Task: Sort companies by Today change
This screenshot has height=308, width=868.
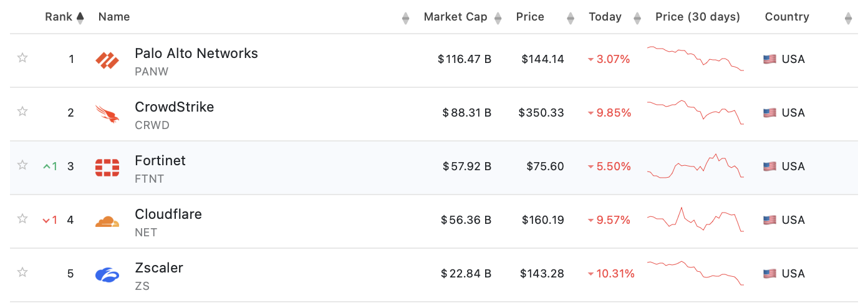Action: point(605,17)
